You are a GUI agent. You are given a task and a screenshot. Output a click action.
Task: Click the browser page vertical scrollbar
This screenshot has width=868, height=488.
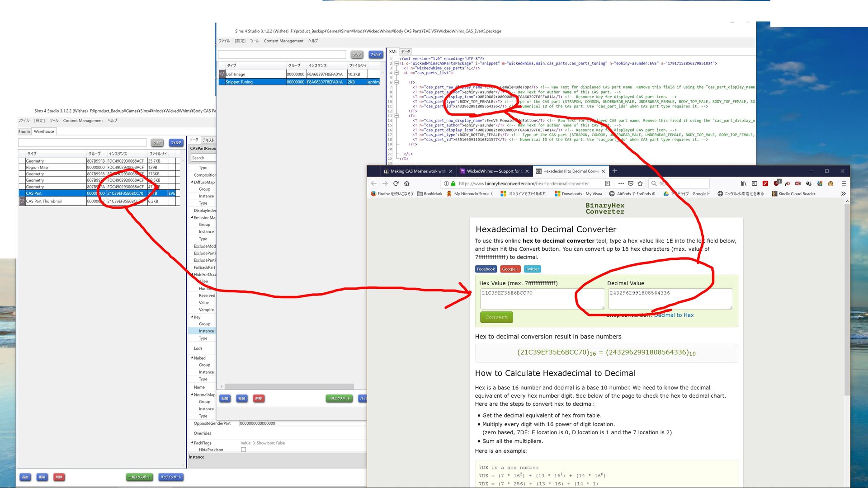847,300
